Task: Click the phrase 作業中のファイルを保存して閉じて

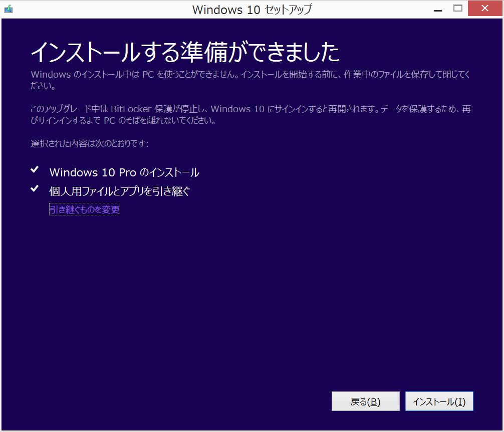Action: pos(405,75)
